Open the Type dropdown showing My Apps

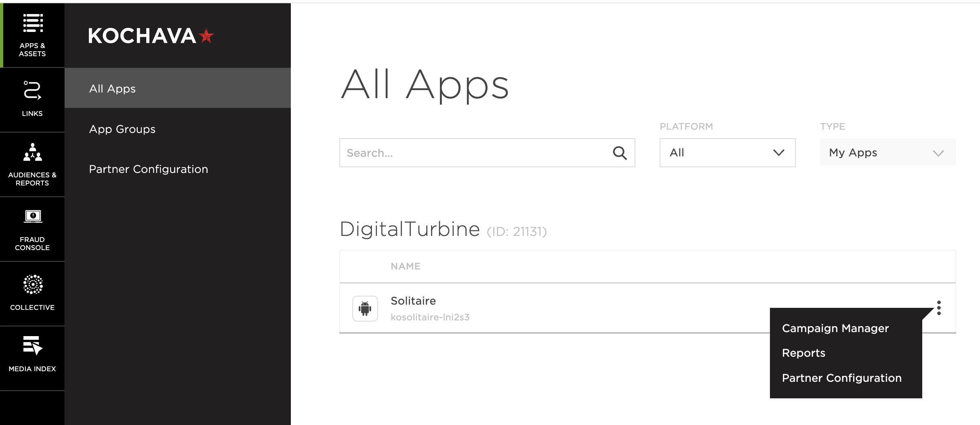point(887,152)
